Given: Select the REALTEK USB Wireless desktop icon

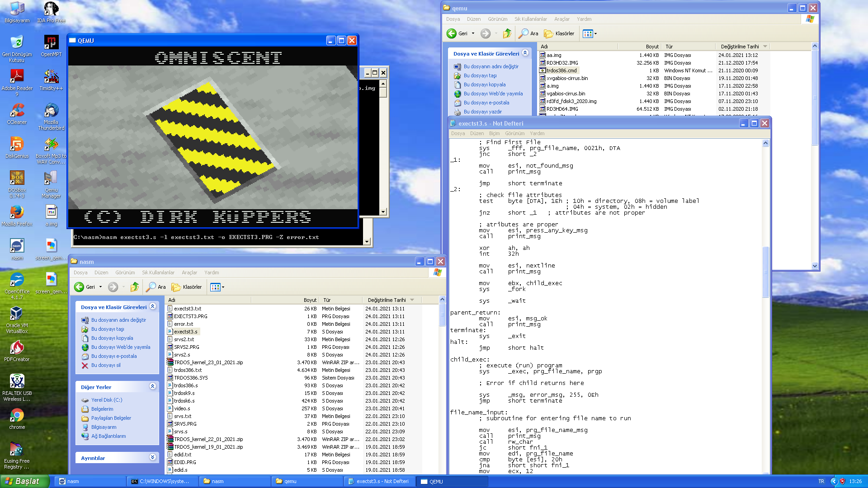Looking at the screenshot, I should pos(17,388).
